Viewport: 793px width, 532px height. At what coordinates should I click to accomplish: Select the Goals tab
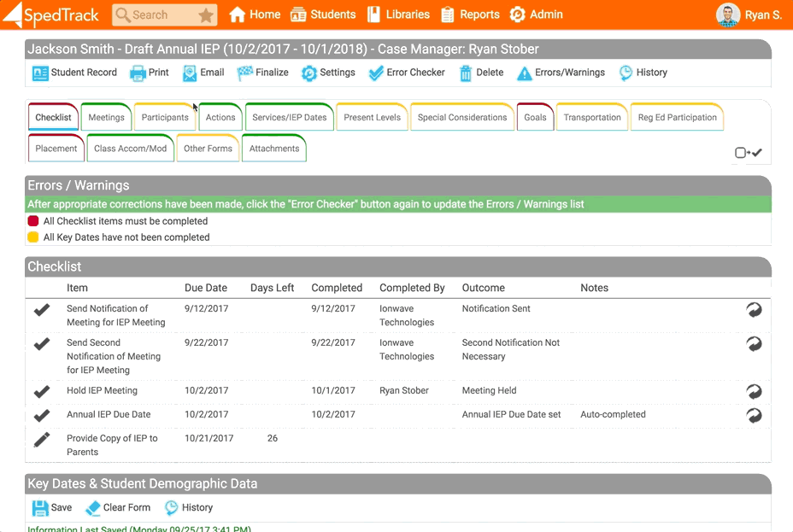coord(535,118)
